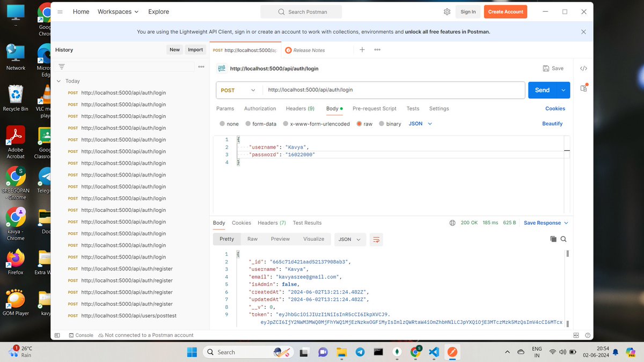Open GOM Player desktop shortcut
This screenshot has height=362, width=644.
pos(16,302)
